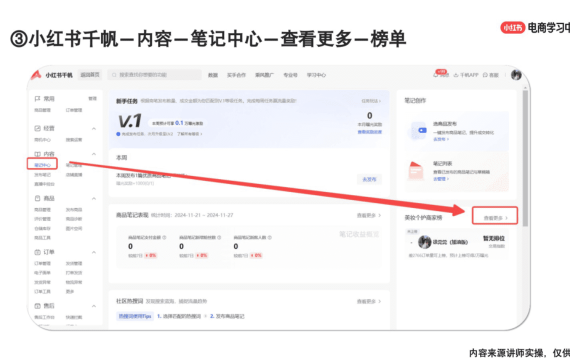This screenshot has width=570, height=360.
Task: Open the 学习中心 top navigation tab
Action: [316, 75]
